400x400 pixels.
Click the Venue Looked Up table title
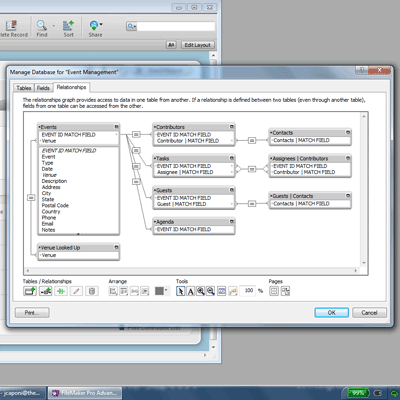(60, 248)
